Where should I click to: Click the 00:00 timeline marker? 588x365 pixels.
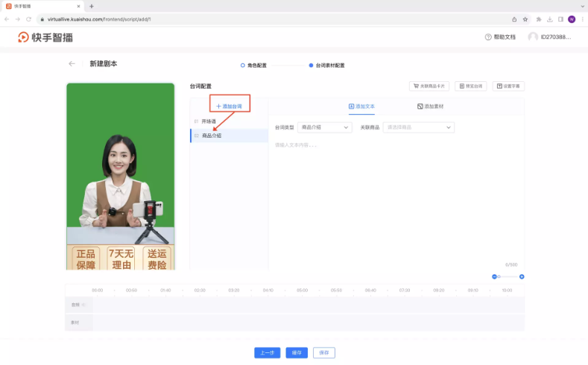97,291
